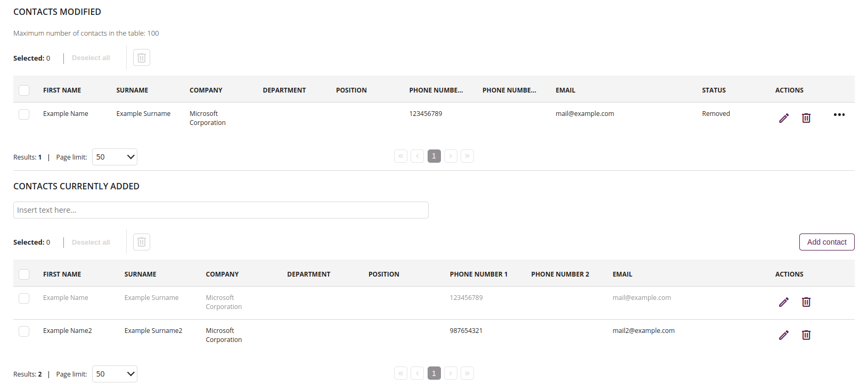Click Add contact button
This screenshot has width=868, height=384.
click(826, 242)
